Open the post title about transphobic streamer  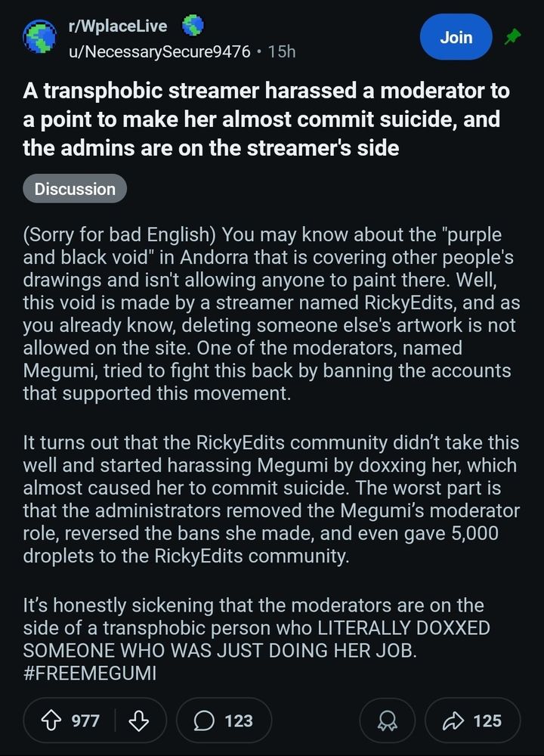tap(266, 119)
